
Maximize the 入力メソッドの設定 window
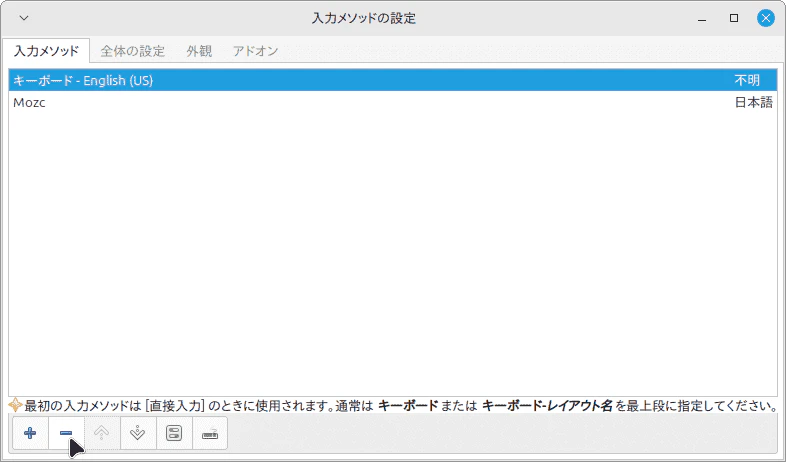click(734, 18)
